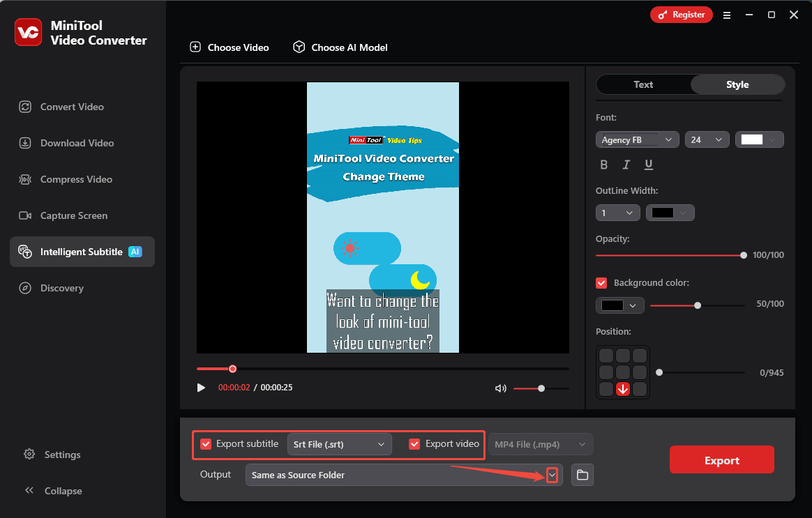
Task: Click the red Export button
Action: 721,460
